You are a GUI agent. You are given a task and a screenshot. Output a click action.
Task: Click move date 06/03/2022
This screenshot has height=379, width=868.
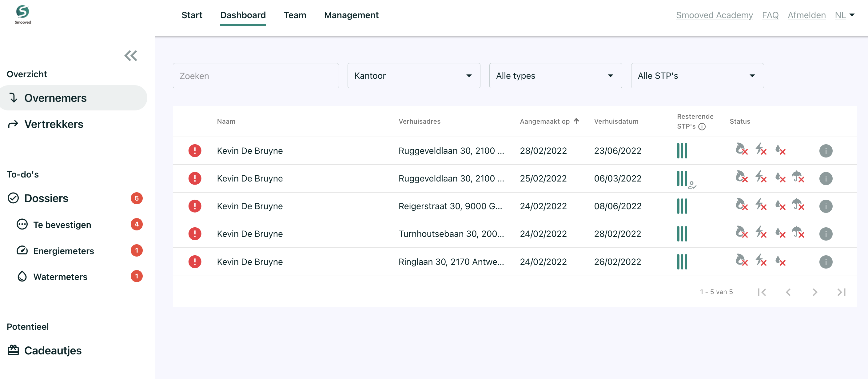click(618, 178)
